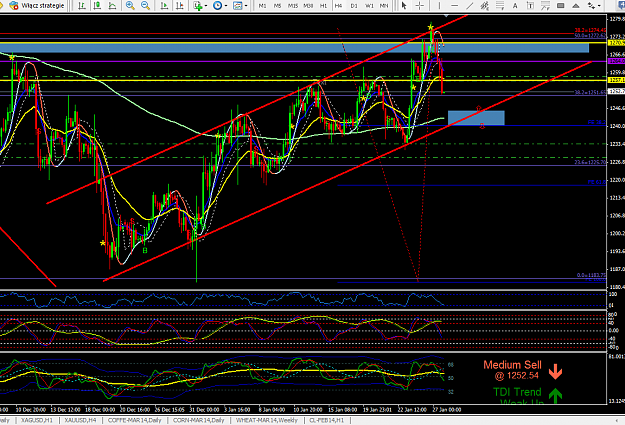The width and height of the screenshot is (625, 425).
Task: Switch to M5 timeframe
Action: [277, 6]
